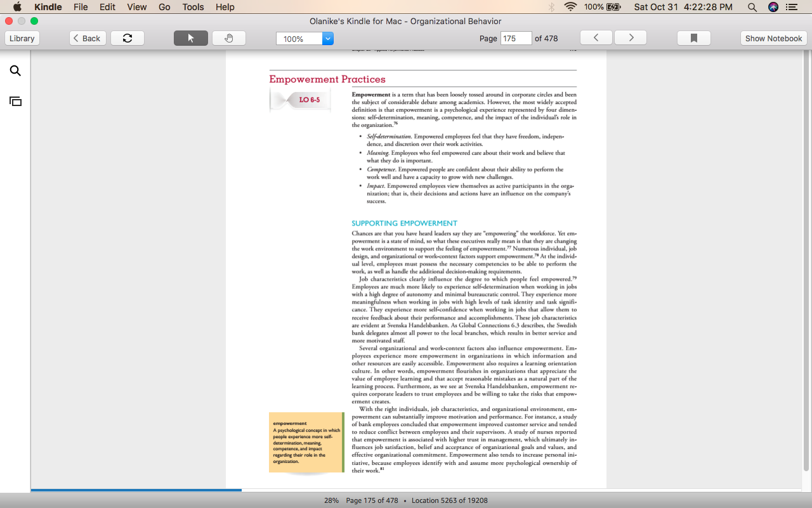
Task: Click the Bluetooth status icon
Action: click(551, 7)
